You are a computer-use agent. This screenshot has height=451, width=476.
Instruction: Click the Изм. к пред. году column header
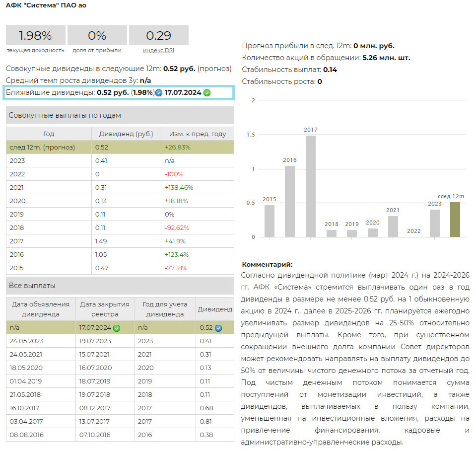[x=197, y=134]
